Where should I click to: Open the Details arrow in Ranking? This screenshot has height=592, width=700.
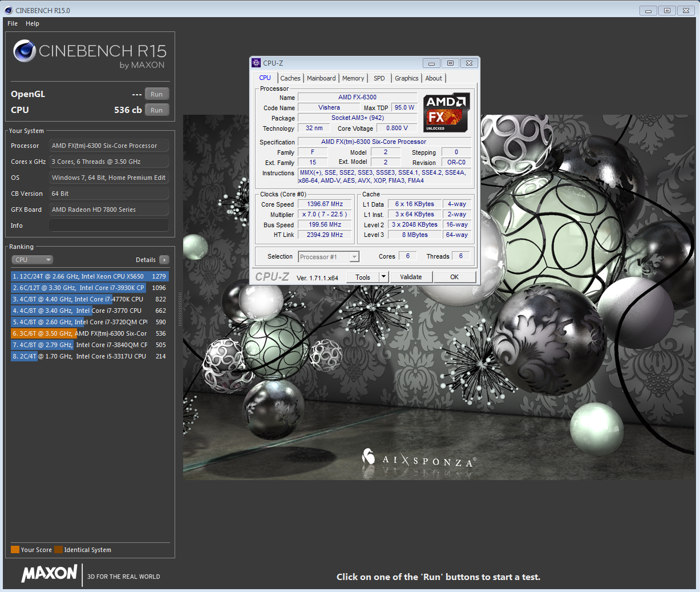[164, 260]
